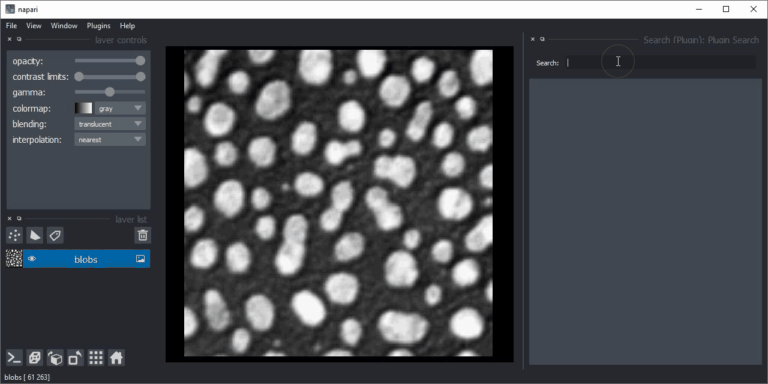Open the colormap dropdown showing gray
This screenshot has width=768, height=384.
(120, 108)
